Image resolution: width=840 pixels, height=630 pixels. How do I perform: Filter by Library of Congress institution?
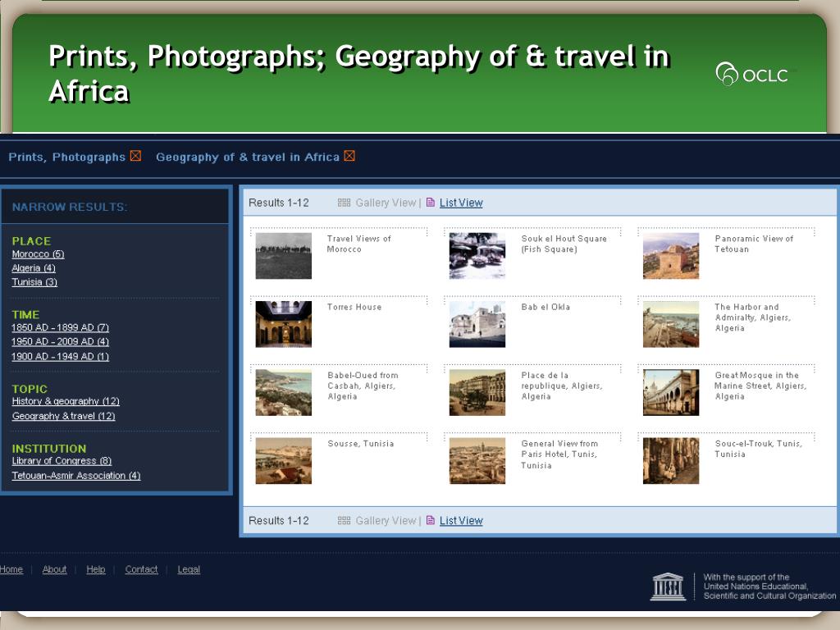[x=62, y=461]
